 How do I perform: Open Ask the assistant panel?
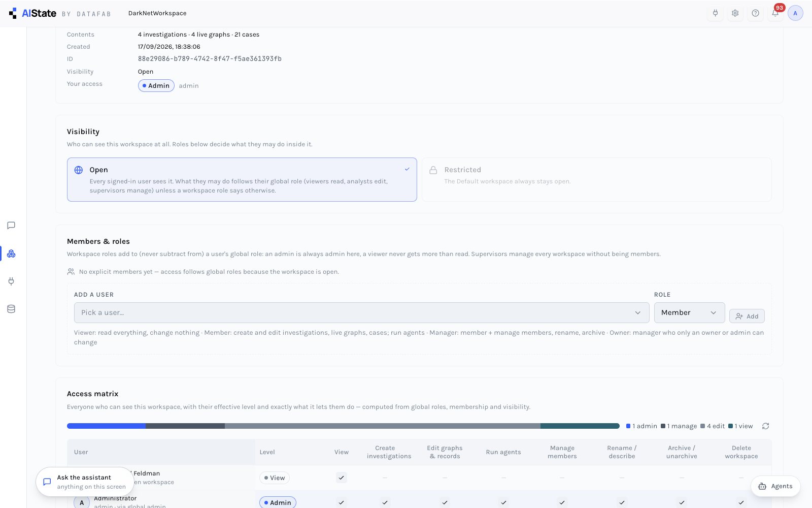(x=85, y=482)
